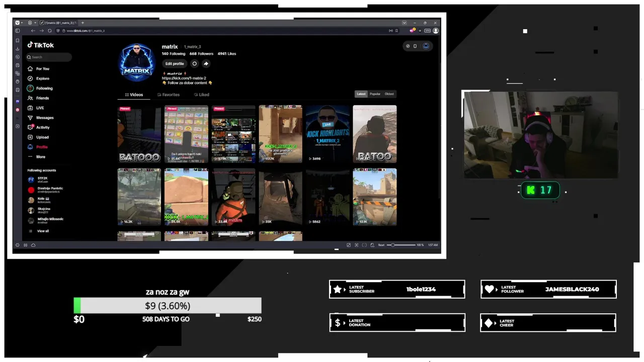This screenshot has width=644, height=362.
Task: Open STF2K following account
Action: tap(38, 179)
